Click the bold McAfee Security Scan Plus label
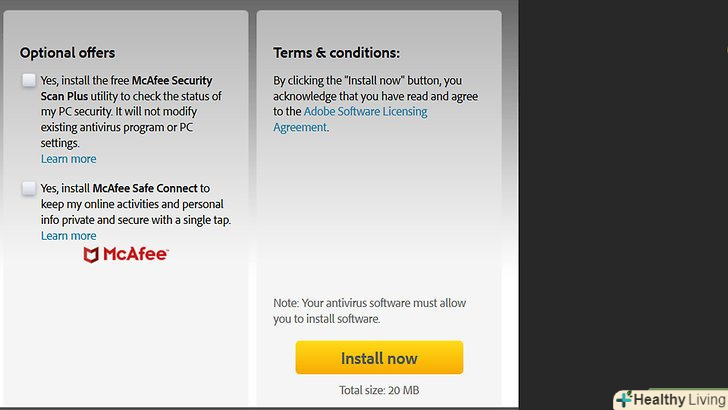Screen dimensions: 728x410 click(x=172, y=80)
